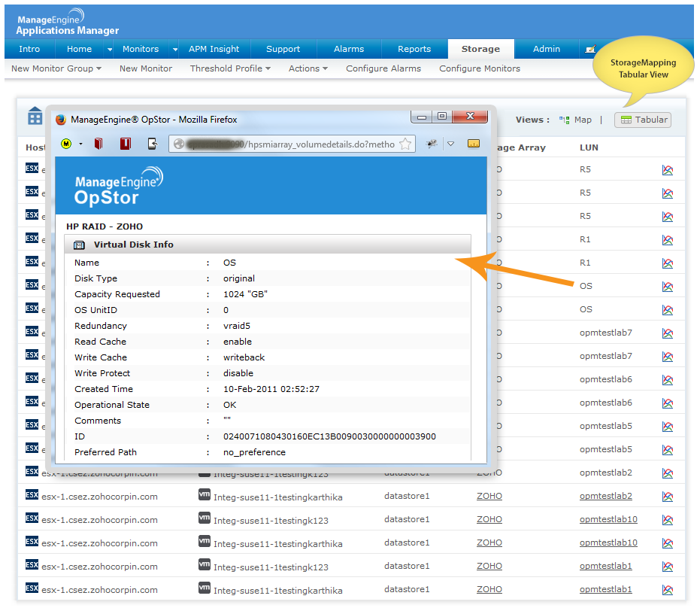Click ESX icon in first table row
Viewport: 700px width, 614px height.
32,168
